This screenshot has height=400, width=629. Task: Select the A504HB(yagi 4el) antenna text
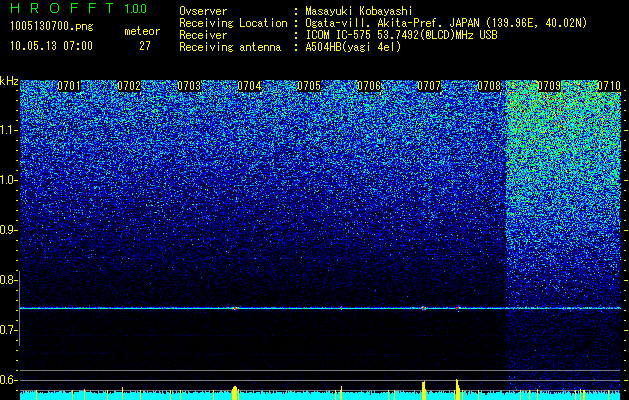(353, 47)
